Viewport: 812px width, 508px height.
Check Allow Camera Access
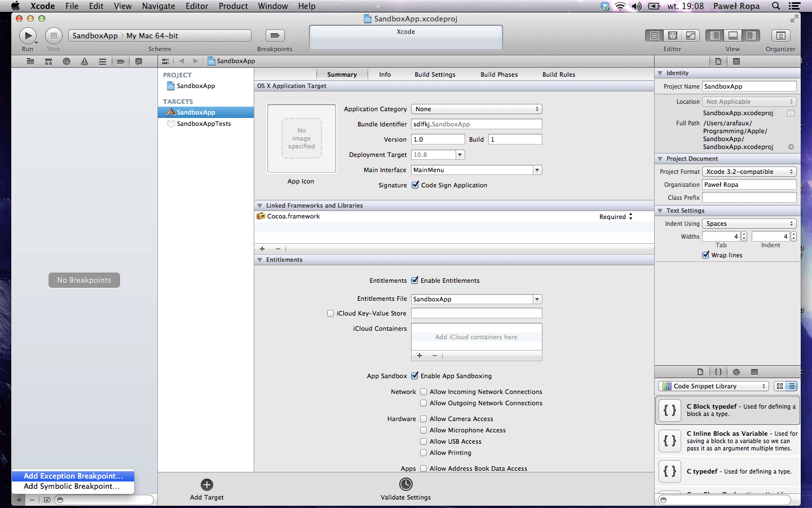pyautogui.click(x=423, y=419)
